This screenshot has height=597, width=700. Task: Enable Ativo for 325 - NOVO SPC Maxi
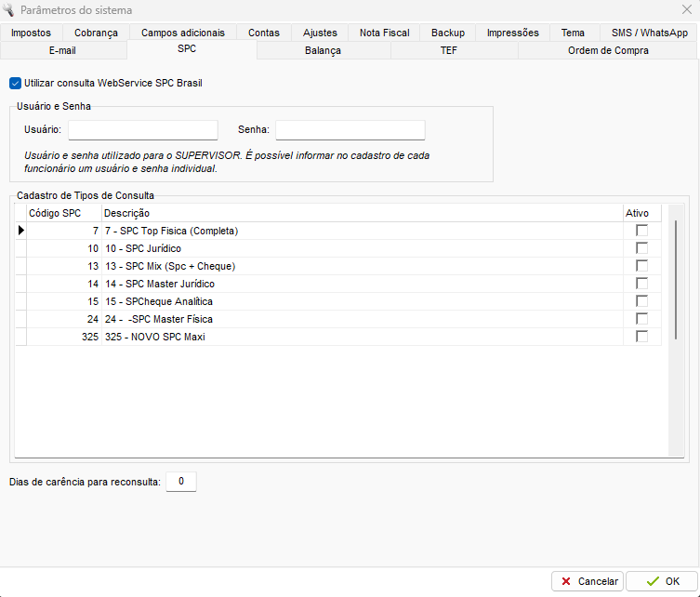click(642, 337)
